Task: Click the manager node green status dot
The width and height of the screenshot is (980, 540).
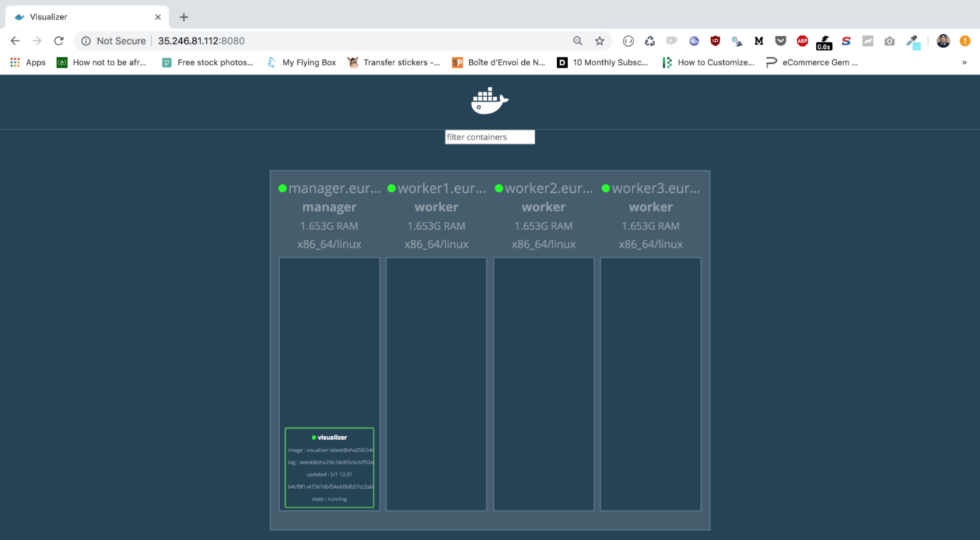Action: point(282,188)
